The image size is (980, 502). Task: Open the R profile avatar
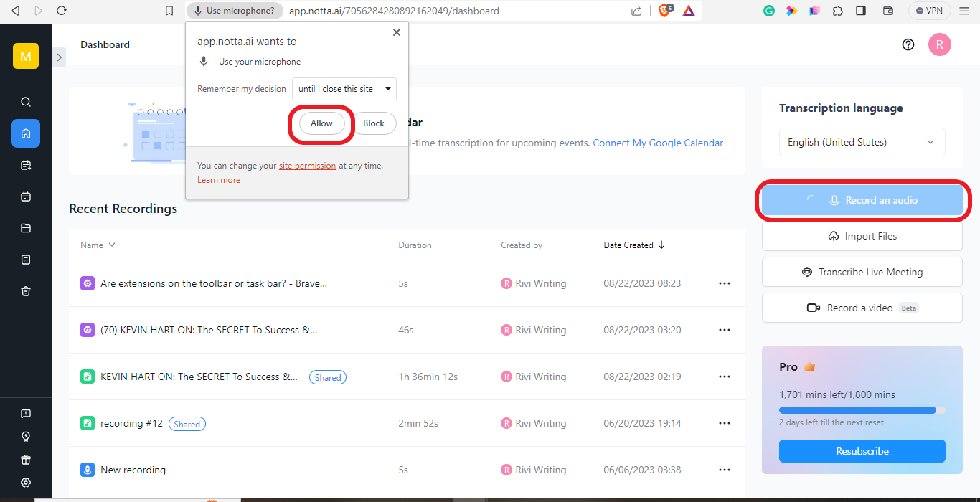940,44
